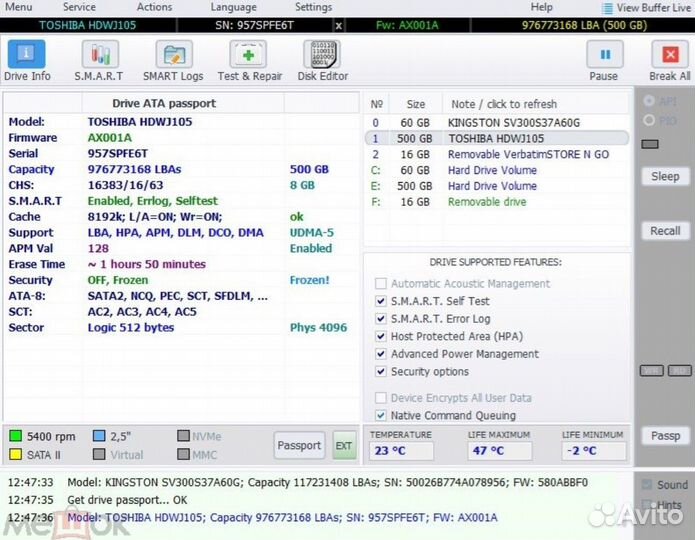Close drive tab with x button

[339, 25]
